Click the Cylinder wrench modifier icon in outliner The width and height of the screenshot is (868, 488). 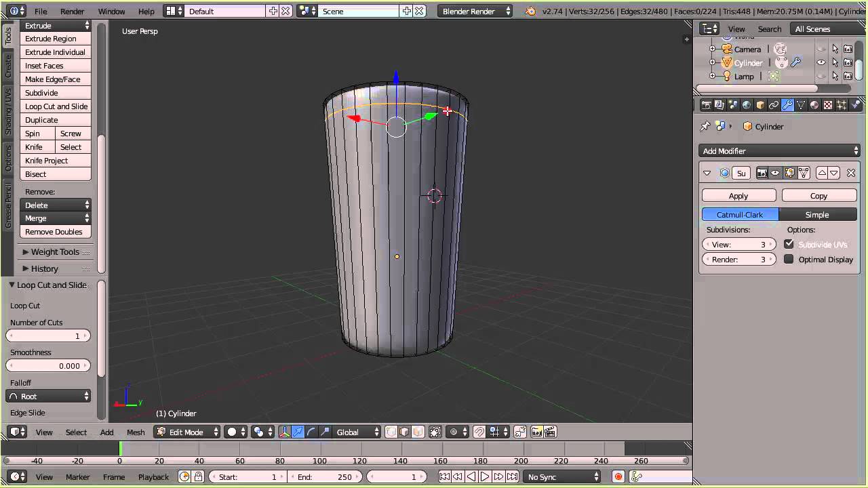(796, 62)
